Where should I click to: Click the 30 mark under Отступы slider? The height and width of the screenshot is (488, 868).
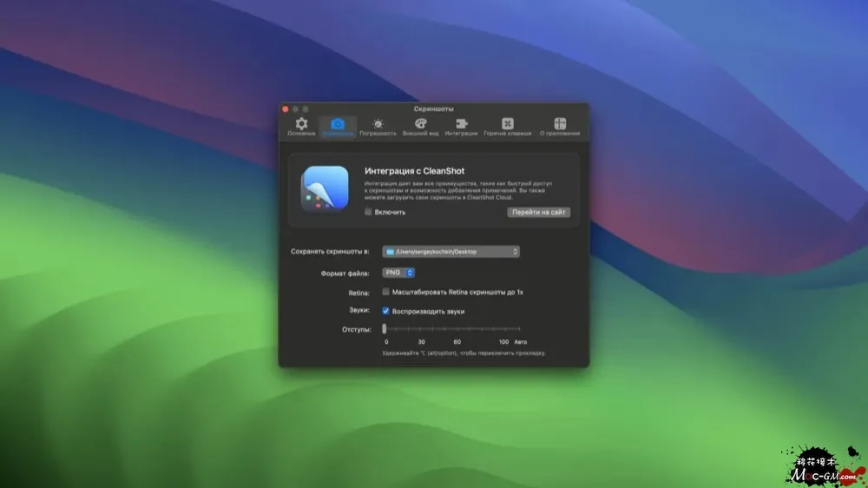[x=421, y=342]
